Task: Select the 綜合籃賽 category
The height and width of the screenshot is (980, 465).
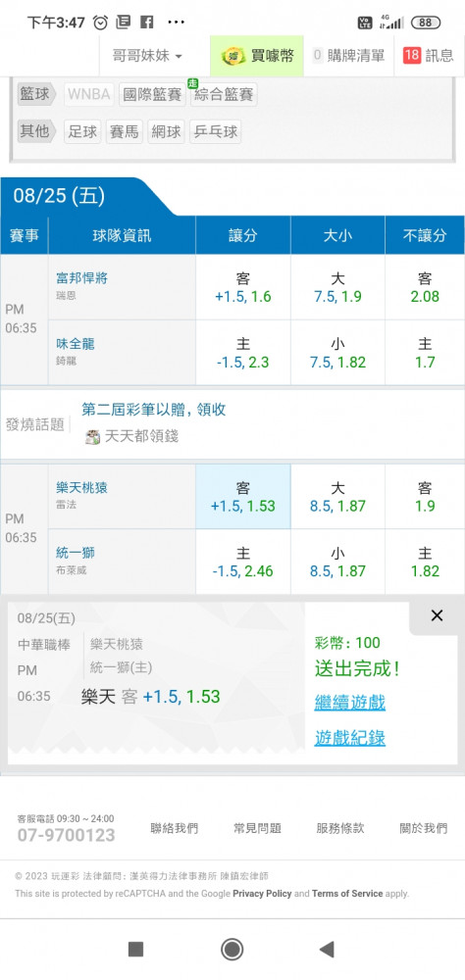Action: pyautogui.click(x=224, y=95)
